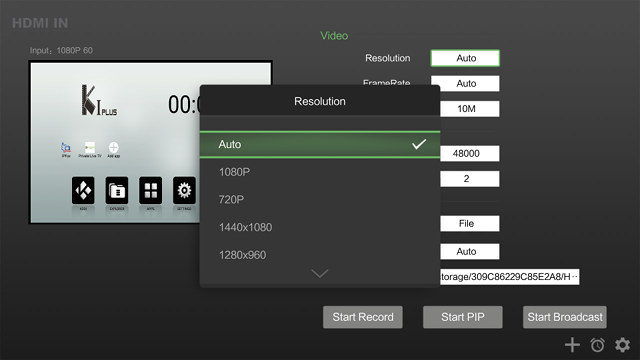Select the checked Auto resolution option
This screenshot has width=640, height=360.
tap(320, 144)
